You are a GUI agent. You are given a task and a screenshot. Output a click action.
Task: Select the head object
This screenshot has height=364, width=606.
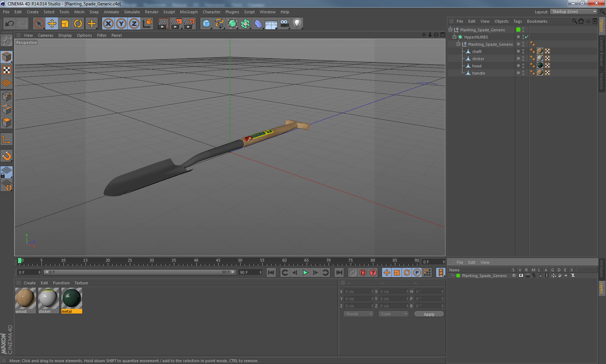(x=477, y=66)
